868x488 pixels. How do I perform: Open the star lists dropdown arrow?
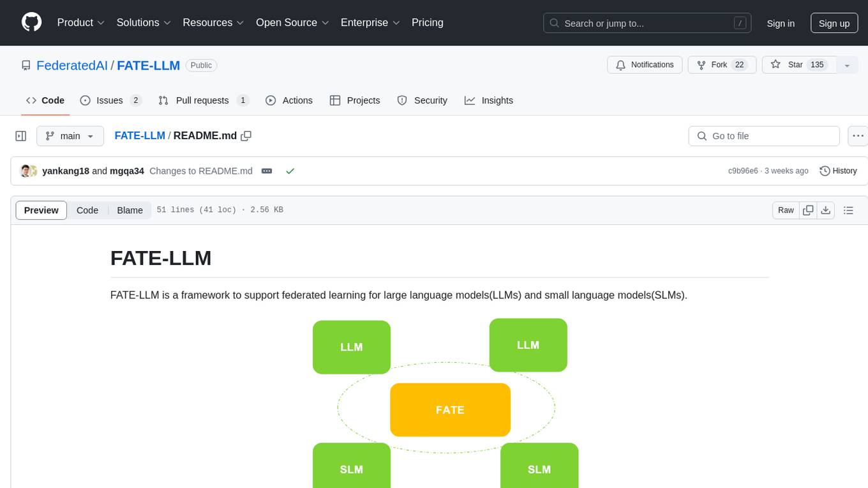point(847,65)
